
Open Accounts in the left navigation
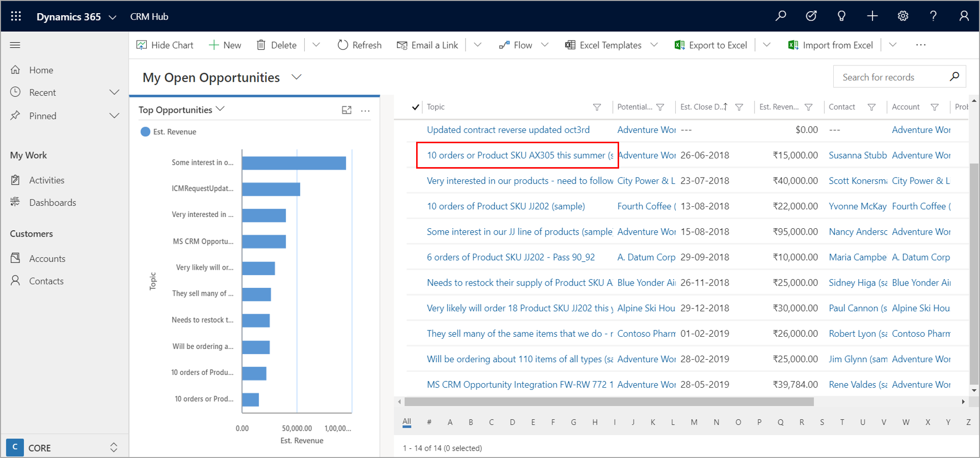click(47, 259)
